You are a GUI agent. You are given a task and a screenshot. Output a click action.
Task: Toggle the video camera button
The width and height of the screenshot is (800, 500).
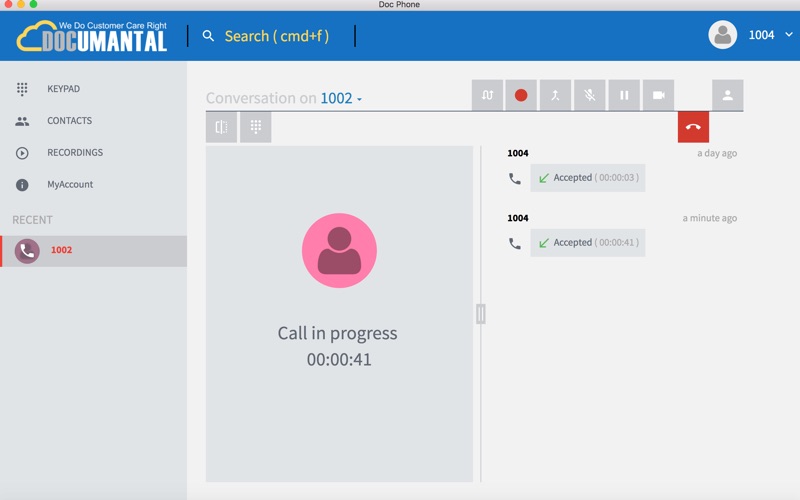(x=659, y=95)
